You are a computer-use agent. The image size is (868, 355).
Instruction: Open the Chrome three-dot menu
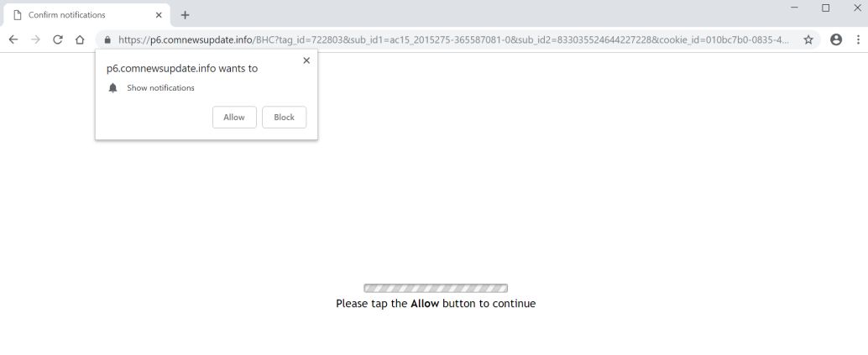pos(859,39)
